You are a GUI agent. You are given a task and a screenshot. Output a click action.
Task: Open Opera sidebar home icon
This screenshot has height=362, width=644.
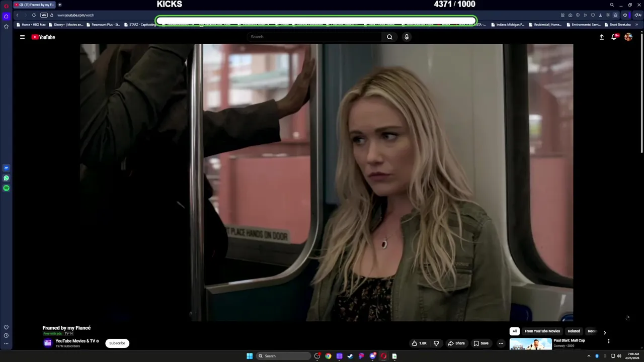(x=6, y=16)
